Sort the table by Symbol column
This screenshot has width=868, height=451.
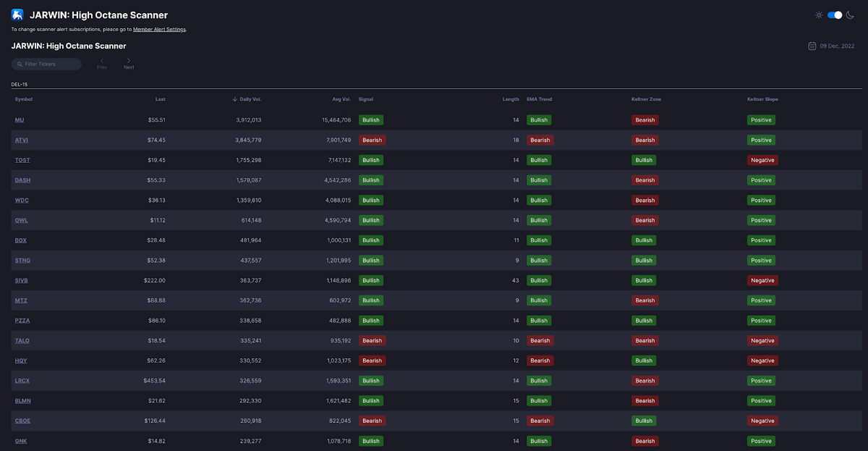24,99
